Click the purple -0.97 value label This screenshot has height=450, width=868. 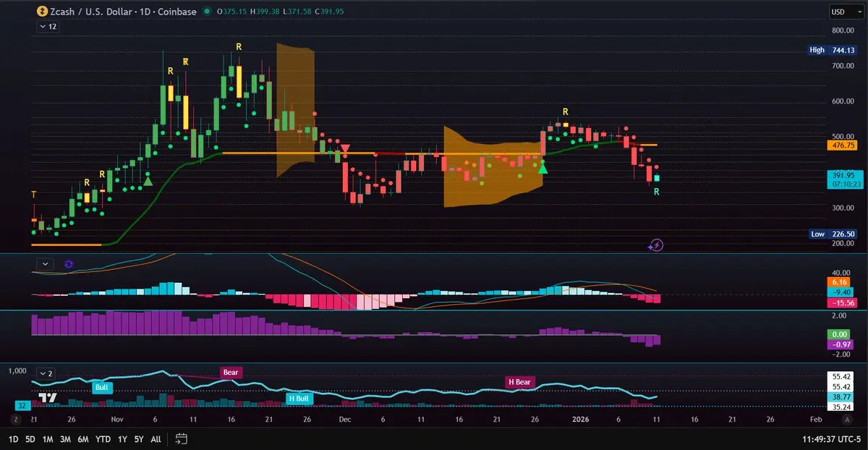tap(842, 344)
